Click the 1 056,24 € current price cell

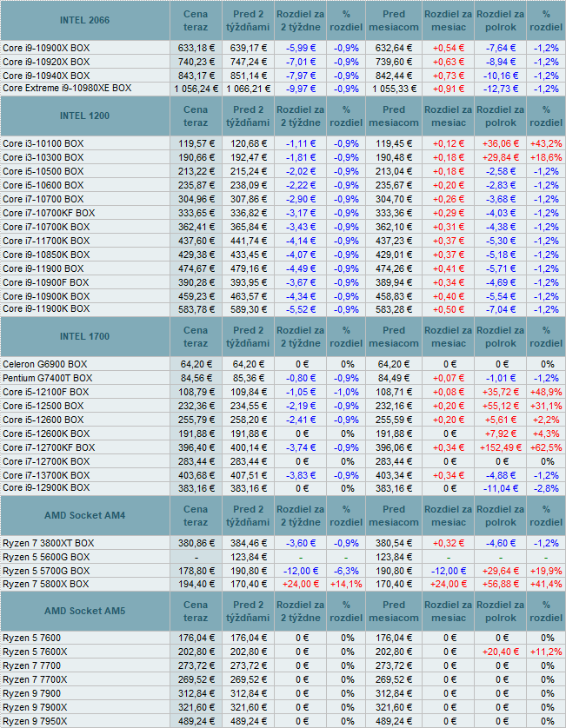196,89
